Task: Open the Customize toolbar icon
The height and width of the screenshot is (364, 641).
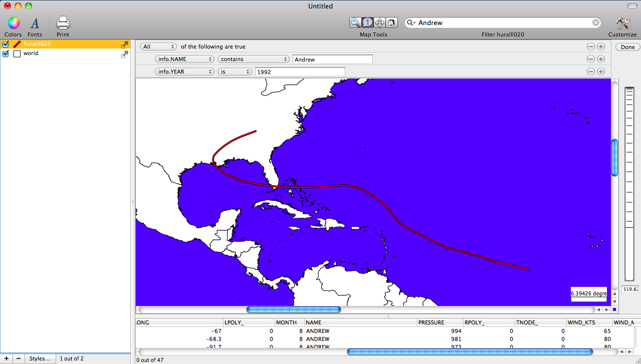Action: click(622, 23)
